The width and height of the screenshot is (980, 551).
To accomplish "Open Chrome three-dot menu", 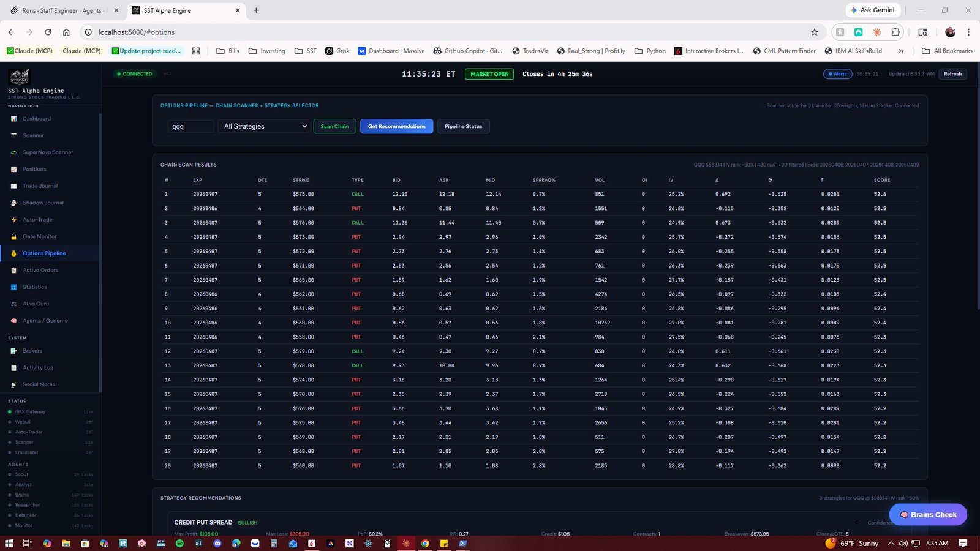I will click(968, 32).
